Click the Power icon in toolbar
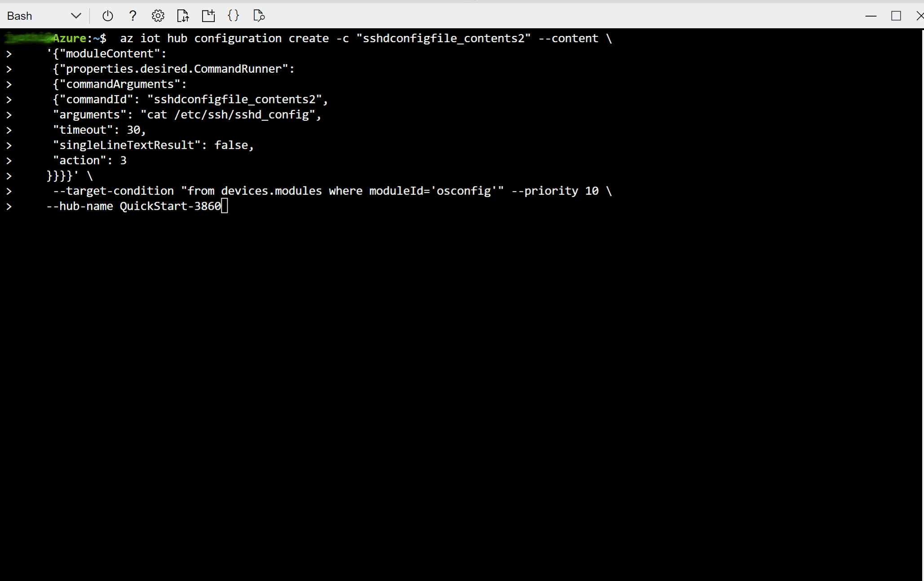This screenshot has height=581, width=924. [x=107, y=15]
